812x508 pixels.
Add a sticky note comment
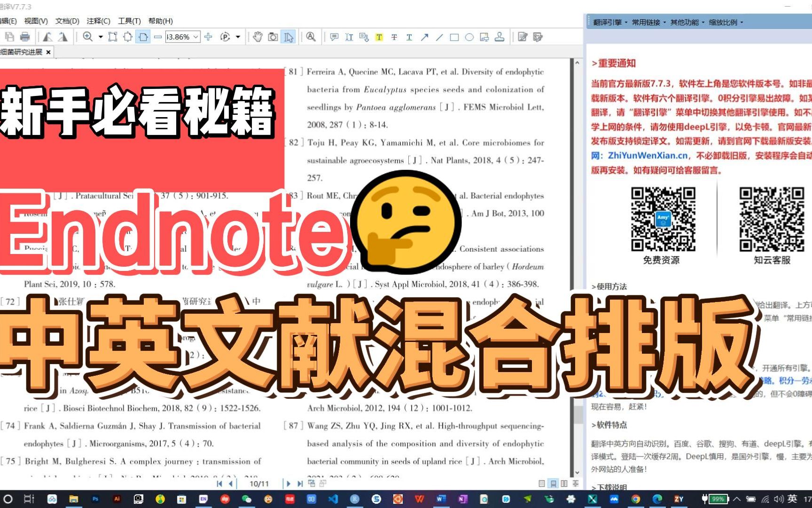click(334, 37)
